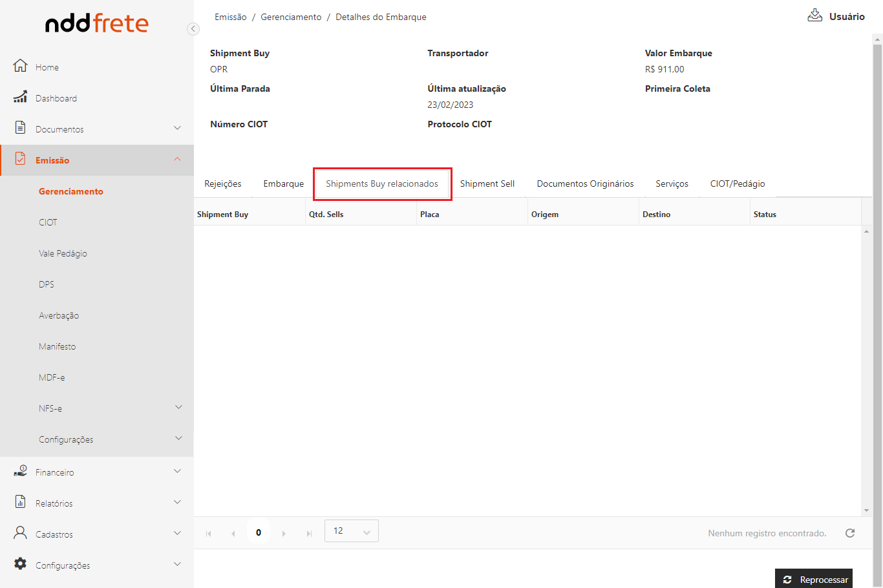Open Vale Pedágio in the sidebar
This screenshot has height=588, width=883.
pos(63,253)
